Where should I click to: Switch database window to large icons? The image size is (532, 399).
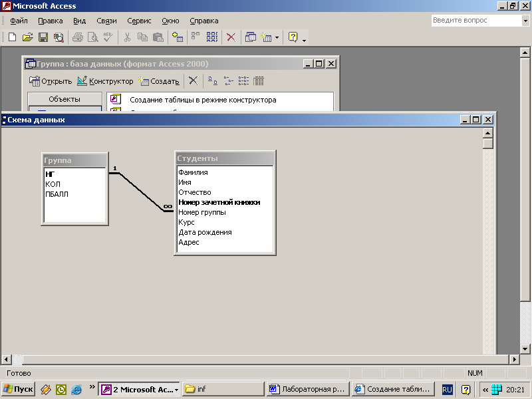(x=213, y=80)
